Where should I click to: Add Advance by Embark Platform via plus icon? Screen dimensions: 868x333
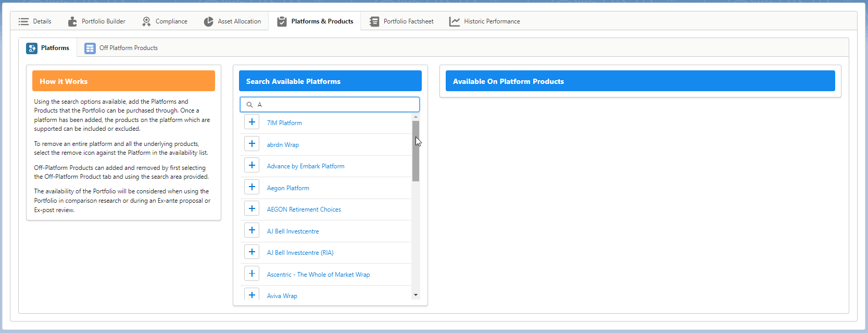252,165
